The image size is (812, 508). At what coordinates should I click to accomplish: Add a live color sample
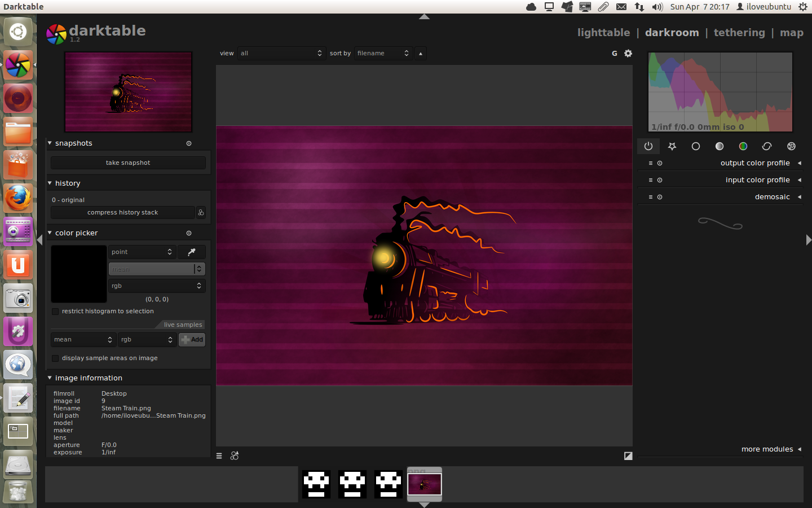click(x=192, y=340)
